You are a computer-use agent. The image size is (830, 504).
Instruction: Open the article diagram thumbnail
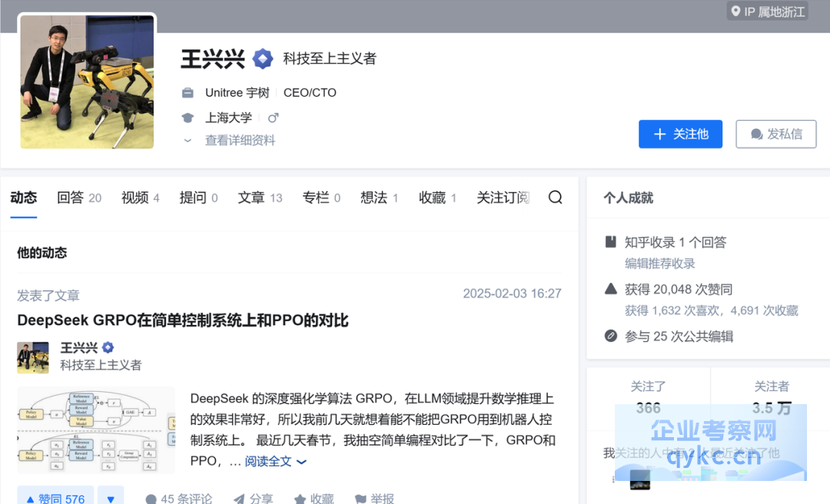point(96,429)
